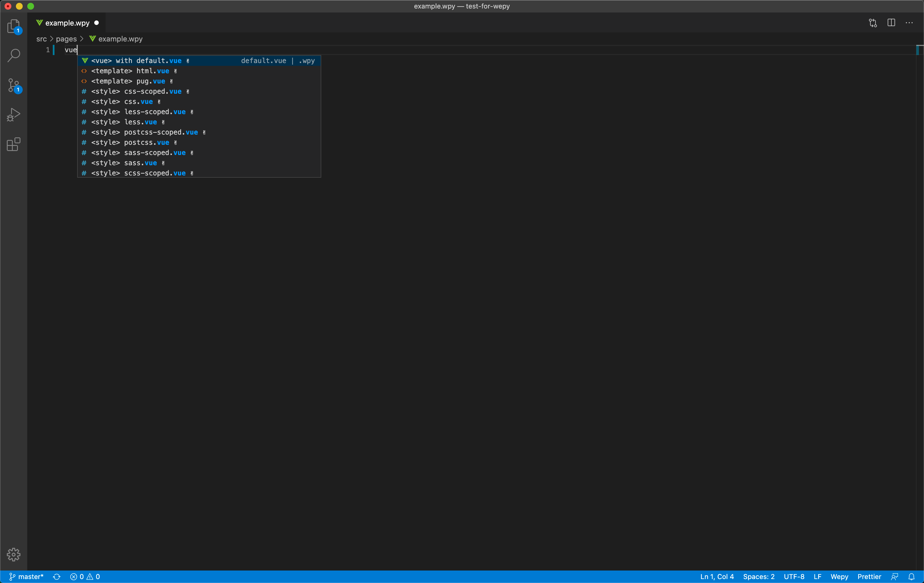Open the Manage gear icon

point(13,554)
